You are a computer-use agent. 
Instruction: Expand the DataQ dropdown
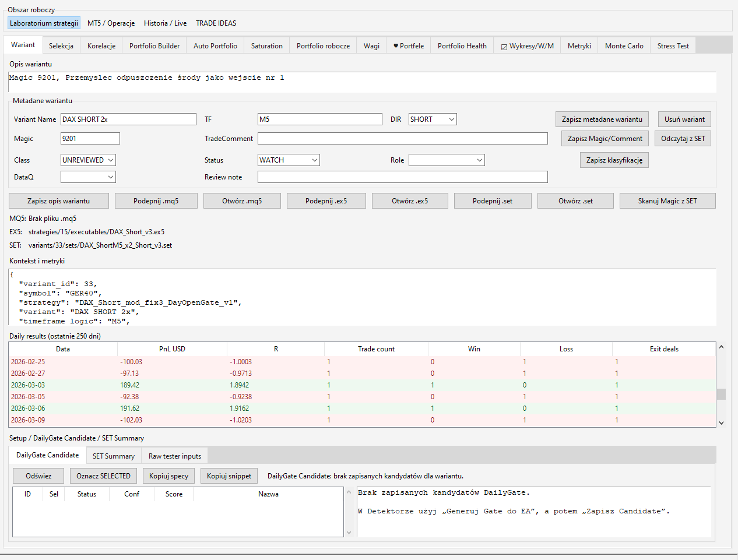click(x=88, y=177)
